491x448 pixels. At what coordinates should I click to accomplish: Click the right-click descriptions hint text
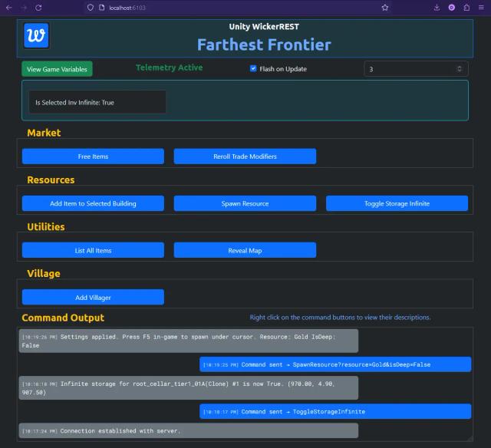(340, 317)
